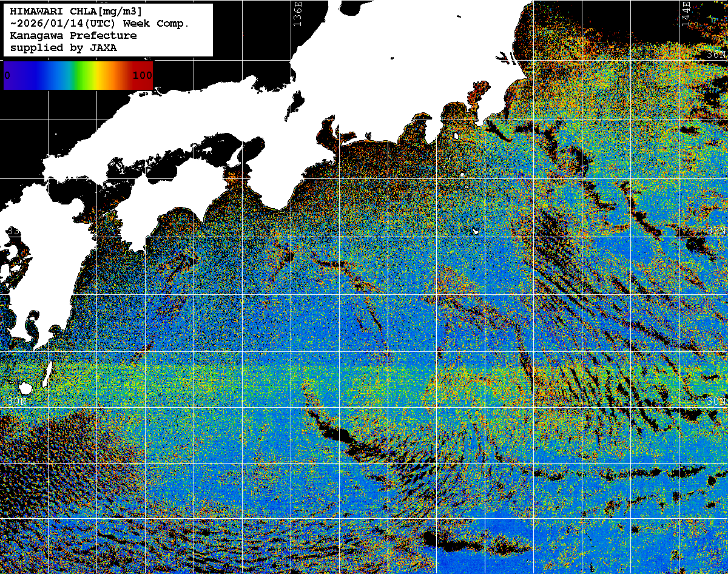Pick the green section of the color bar
Image resolution: width=728 pixels, height=574 pixels.
pyautogui.click(x=80, y=76)
